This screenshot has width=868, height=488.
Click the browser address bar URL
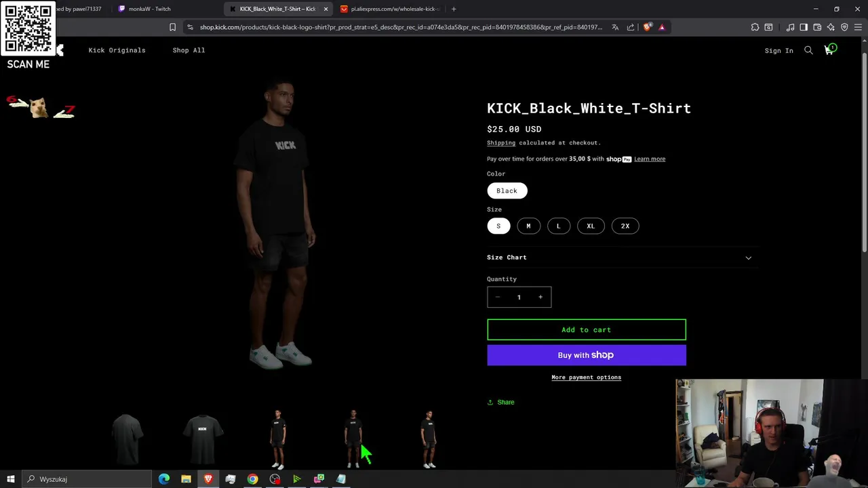tap(400, 27)
